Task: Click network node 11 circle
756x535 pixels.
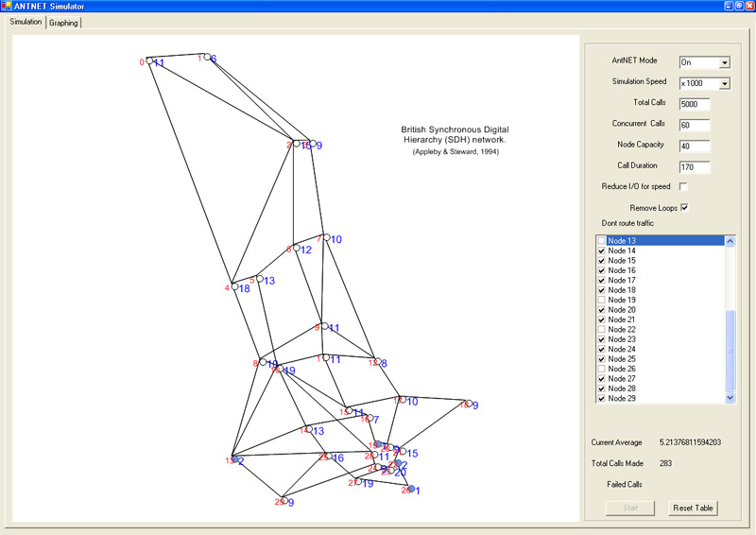Action: pyautogui.click(x=326, y=357)
